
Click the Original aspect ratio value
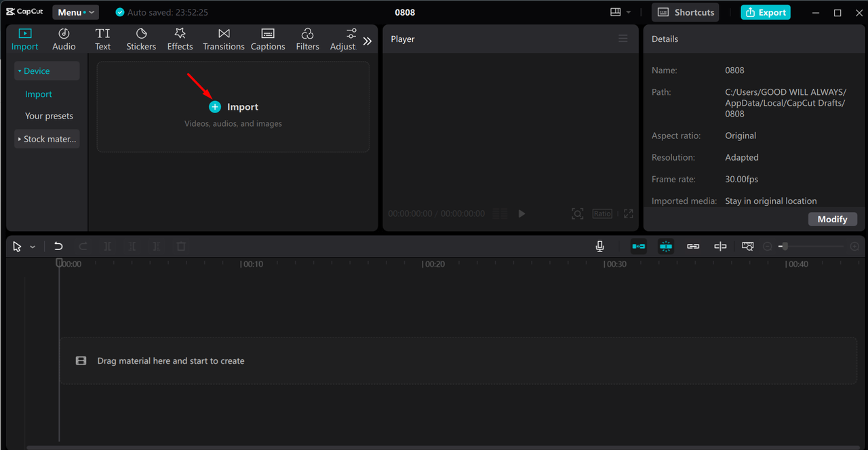741,136
